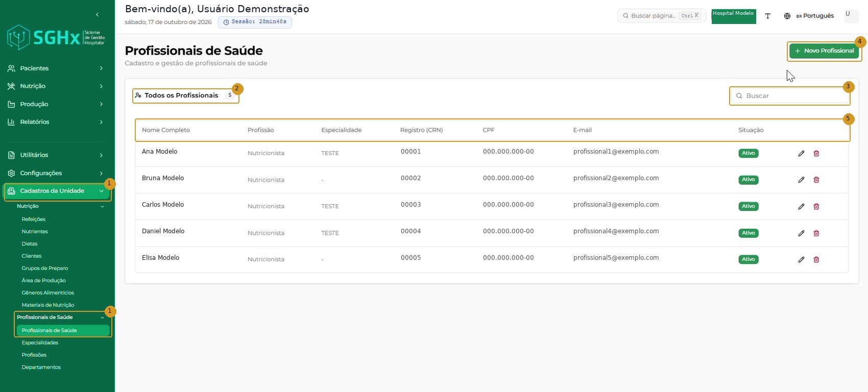Delete Elisa Modelo using trash icon
This screenshot has width=868, height=392.
816,260
